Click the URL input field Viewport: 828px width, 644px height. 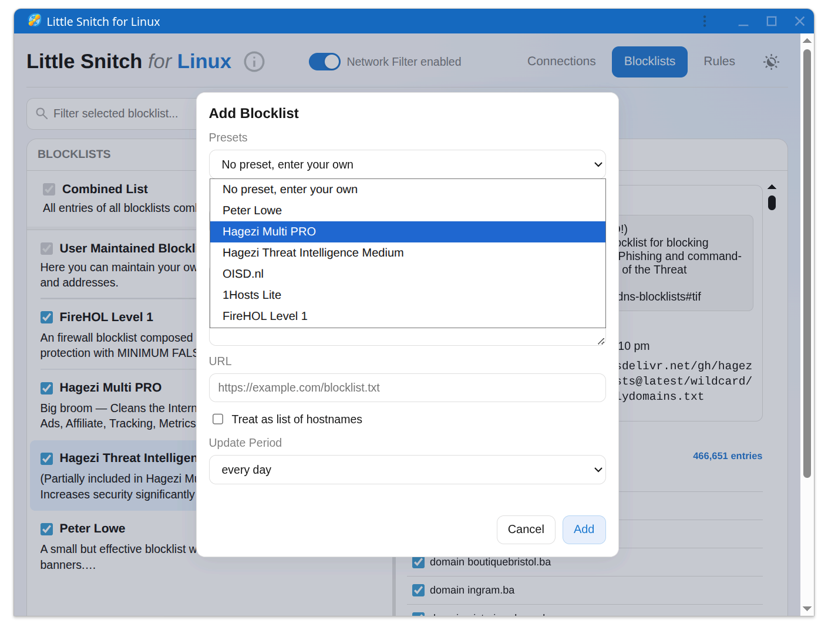click(408, 388)
